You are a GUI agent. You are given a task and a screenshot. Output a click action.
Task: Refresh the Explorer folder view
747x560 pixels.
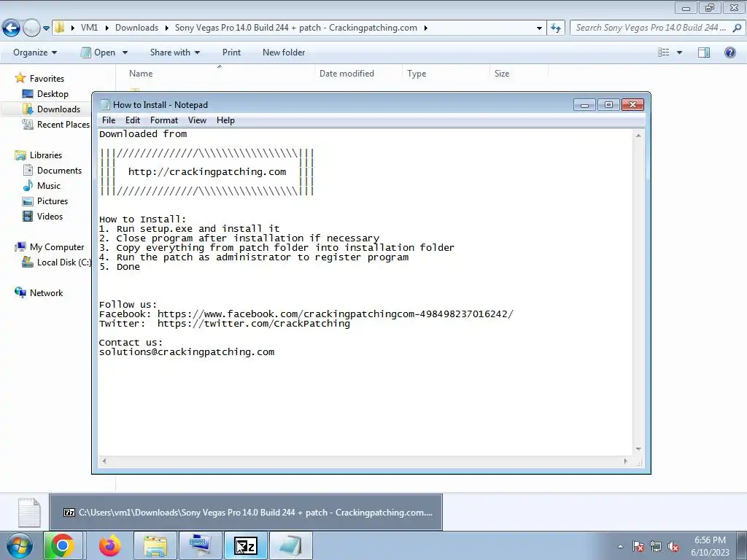pyautogui.click(x=556, y=28)
